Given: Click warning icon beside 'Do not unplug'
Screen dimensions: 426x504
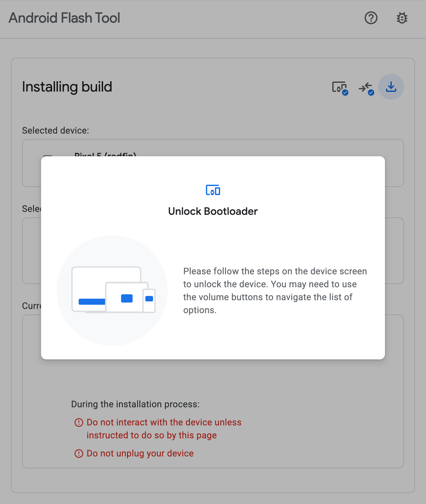Looking at the screenshot, I should tap(79, 454).
